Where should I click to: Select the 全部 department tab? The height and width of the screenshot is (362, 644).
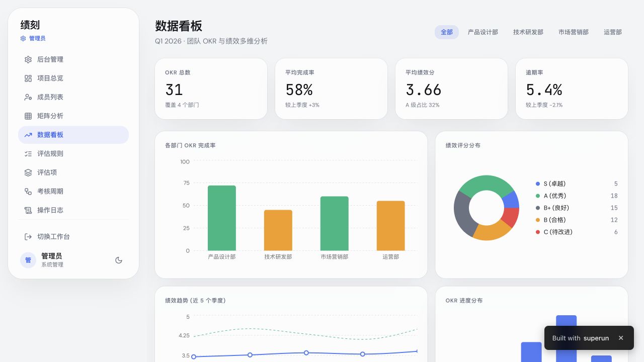(x=447, y=32)
